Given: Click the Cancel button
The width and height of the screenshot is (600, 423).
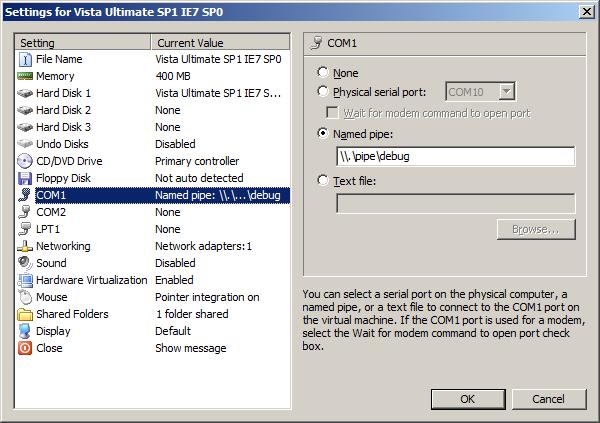Looking at the screenshot, I should point(549,399).
